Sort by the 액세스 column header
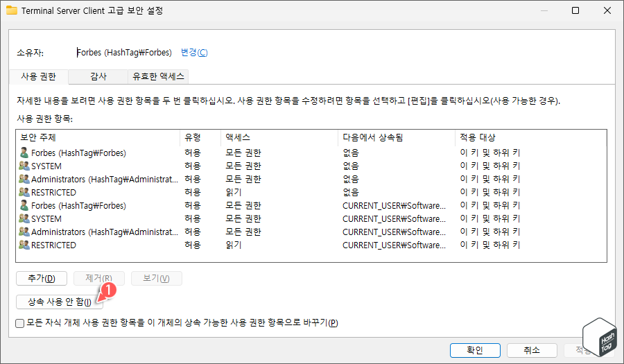This screenshot has width=624, height=364. pos(279,138)
